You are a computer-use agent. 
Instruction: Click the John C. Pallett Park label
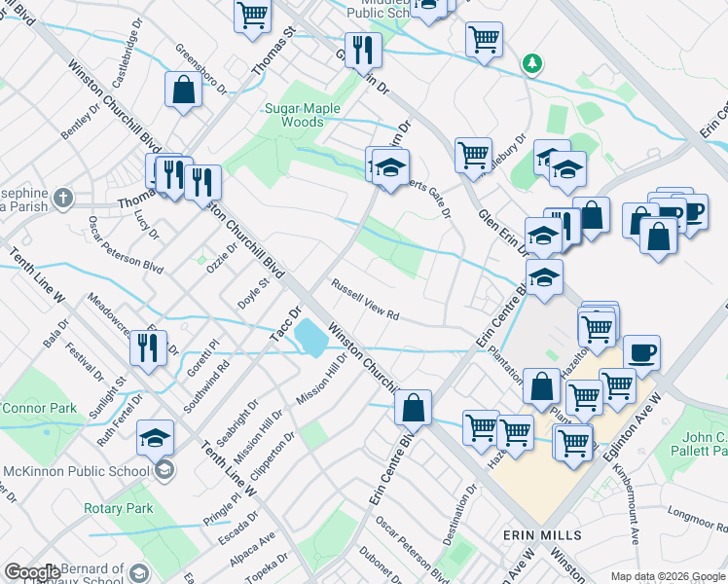point(699,444)
